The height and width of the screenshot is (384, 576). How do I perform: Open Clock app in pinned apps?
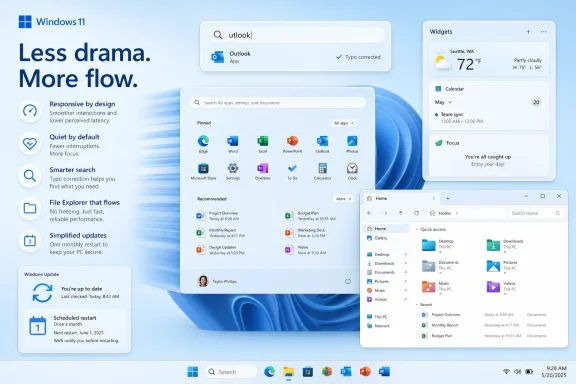point(352,171)
